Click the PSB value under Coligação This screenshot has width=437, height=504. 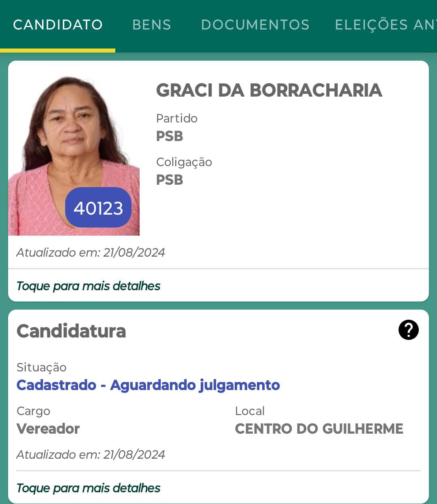[170, 180]
